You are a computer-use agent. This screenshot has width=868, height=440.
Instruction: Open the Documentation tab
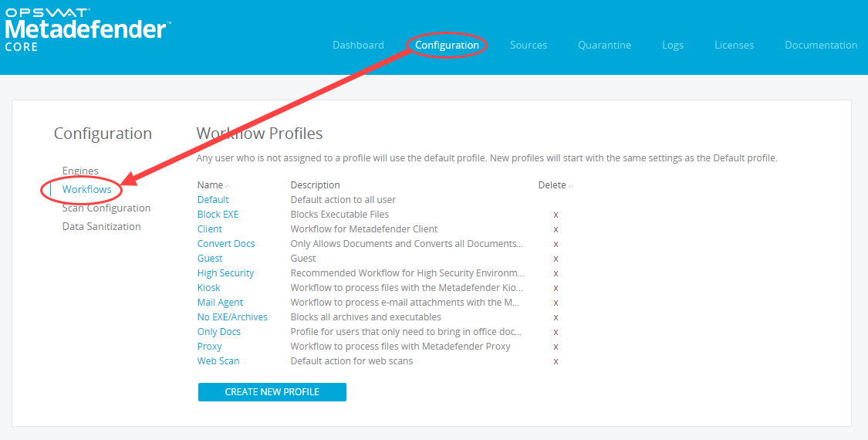[821, 46]
